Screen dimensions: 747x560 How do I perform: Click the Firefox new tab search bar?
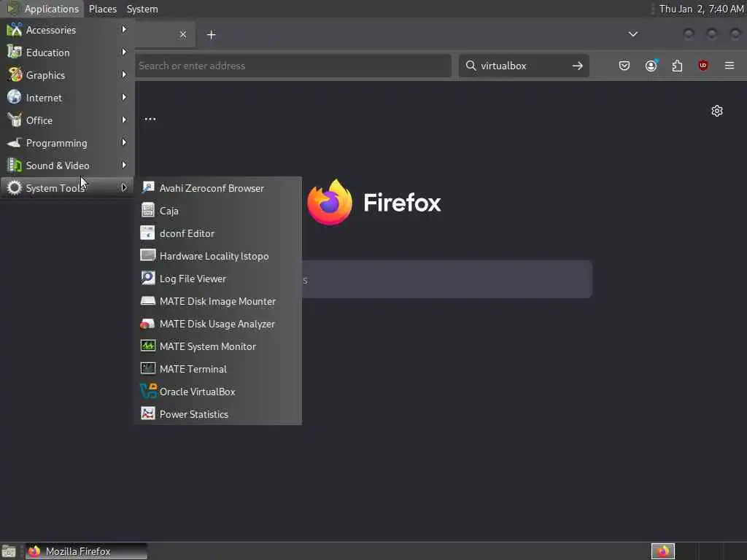tap(447, 279)
